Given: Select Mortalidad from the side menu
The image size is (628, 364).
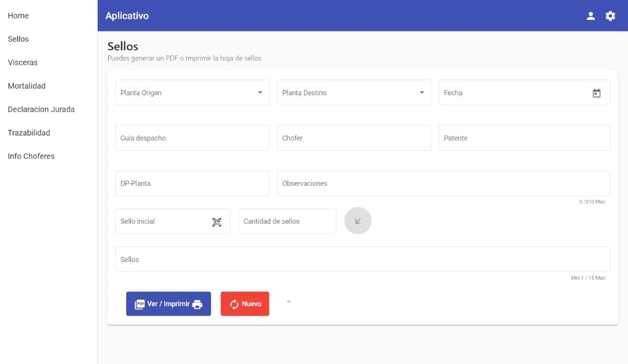Looking at the screenshot, I should (x=27, y=86).
